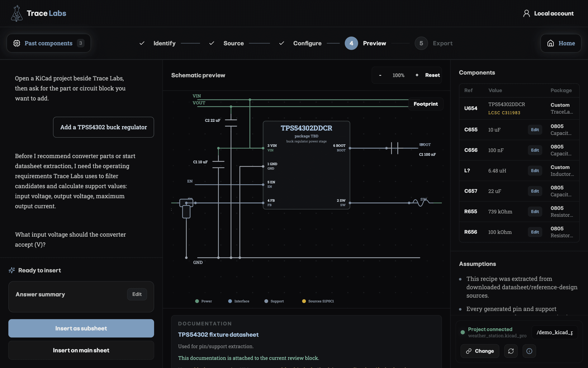Edit C655 10 uF value
Image resolution: width=588 pixels, height=368 pixels.
click(535, 130)
